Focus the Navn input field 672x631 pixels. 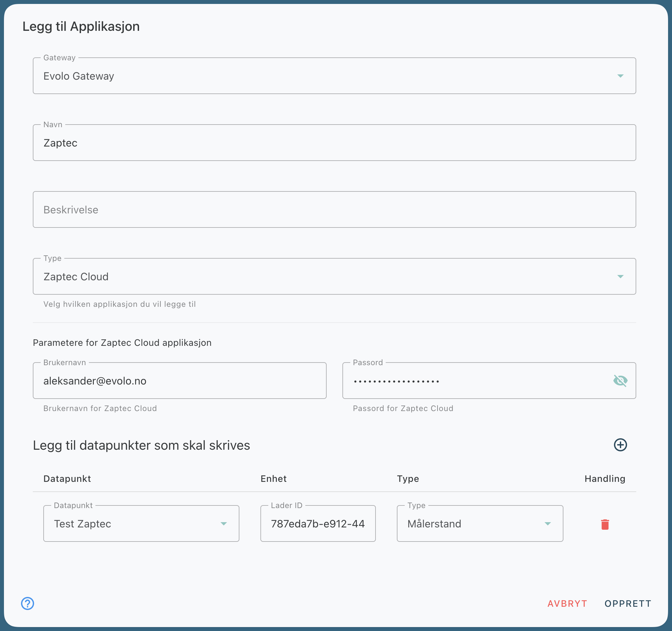pos(334,143)
